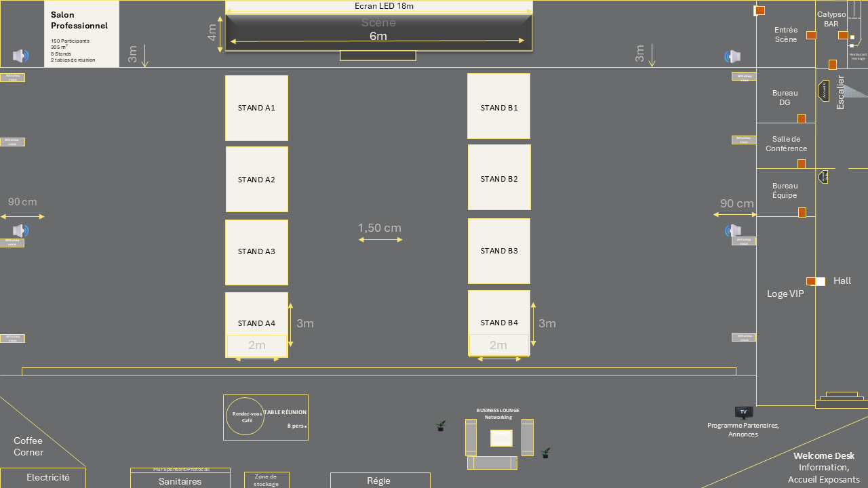Click the speaker icon under the left 90 cm label
868x488 pixels.
[x=20, y=230]
